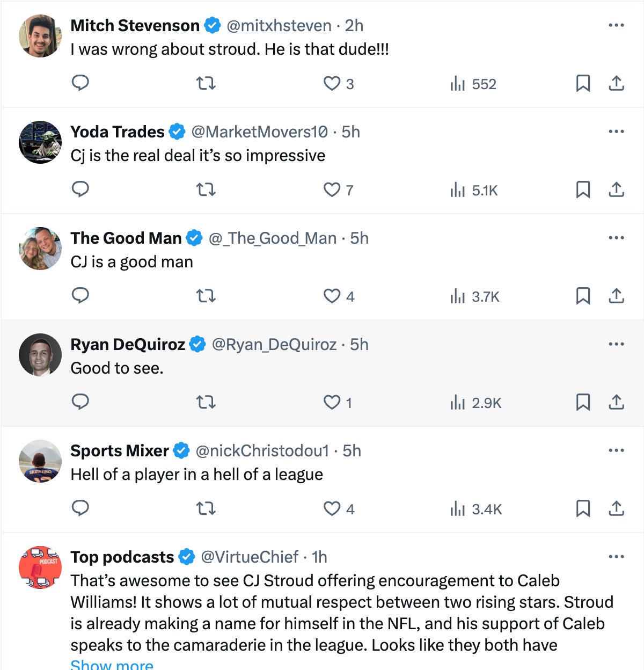Open @Ryan_DeQuiroz profile handle

[274, 344]
